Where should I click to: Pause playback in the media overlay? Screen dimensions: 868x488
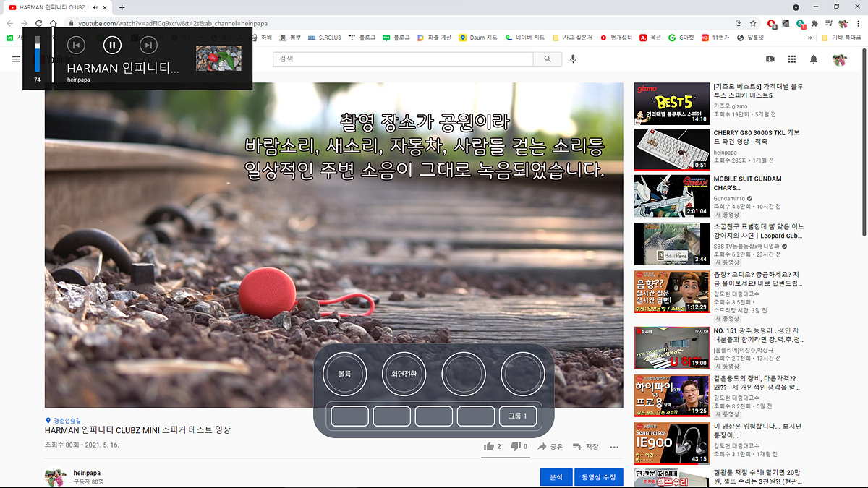[111, 46]
